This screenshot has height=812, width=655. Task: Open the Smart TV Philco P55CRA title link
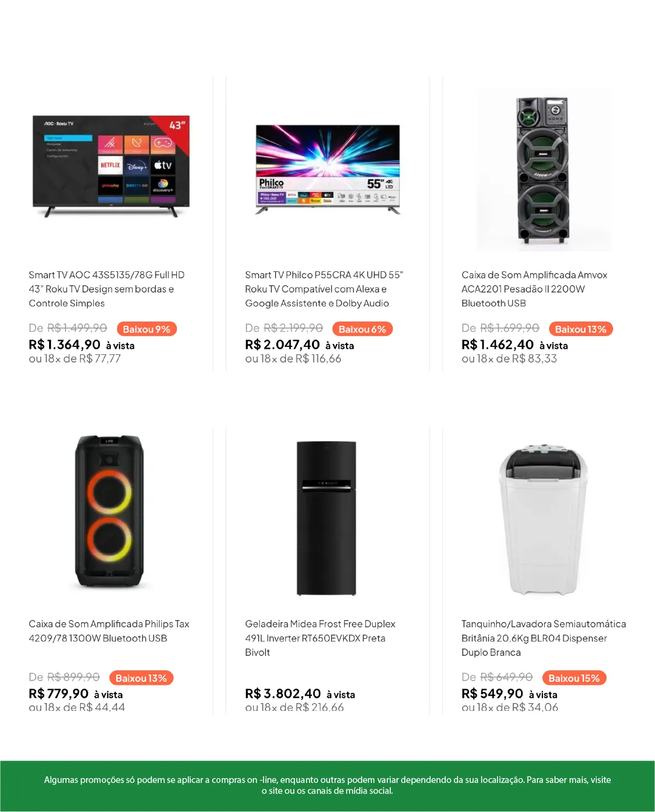(x=324, y=289)
